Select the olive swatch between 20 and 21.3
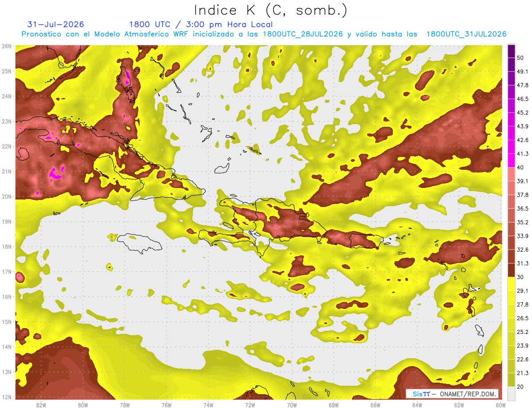The image size is (532, 411). (x=511, y=379)
